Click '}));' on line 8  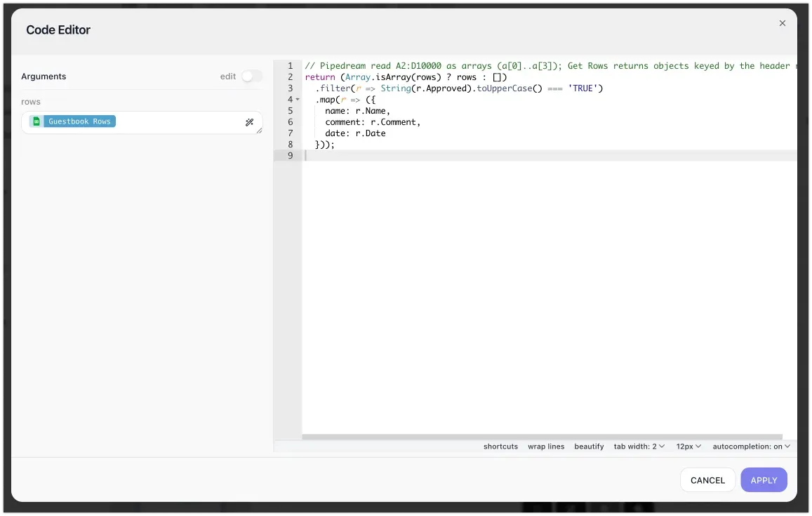pos(325,145)
